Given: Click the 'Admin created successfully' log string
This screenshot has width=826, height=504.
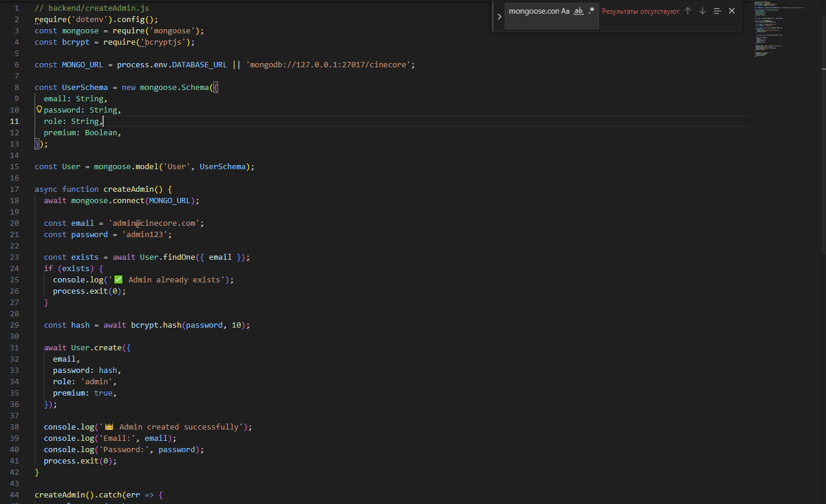Looking at the screenshot, I should click(x=172, y=427).
